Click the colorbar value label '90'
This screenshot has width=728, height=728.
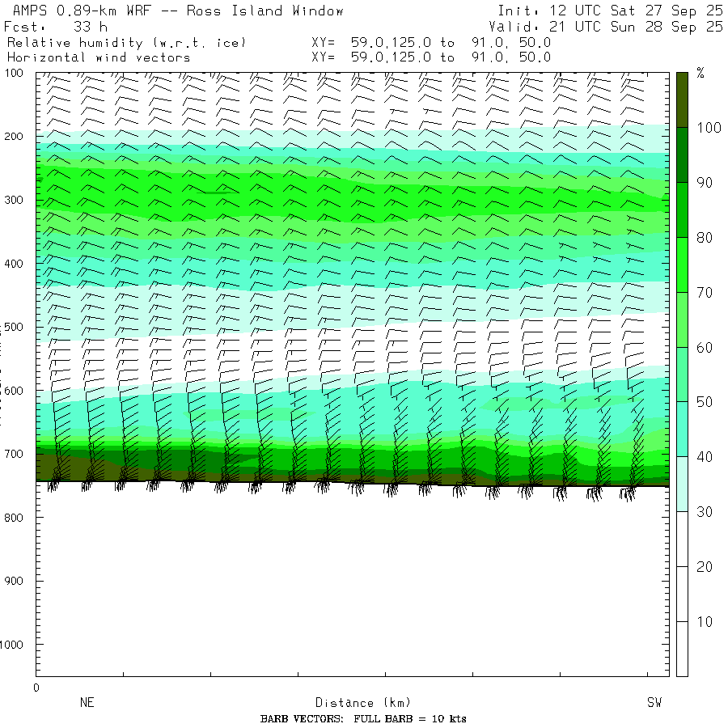(705, 183)
